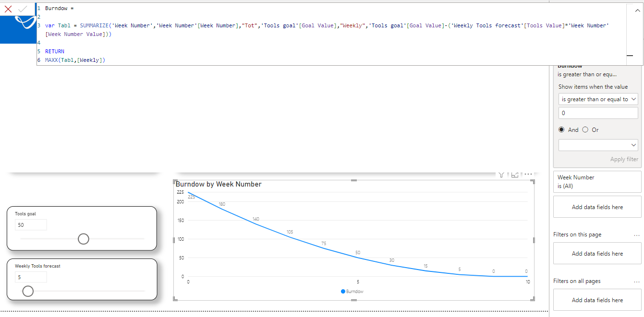Click the 140 data label on the chart
Image resolution: width=644 pixels, height=317 pixels.
coord(256,219)
